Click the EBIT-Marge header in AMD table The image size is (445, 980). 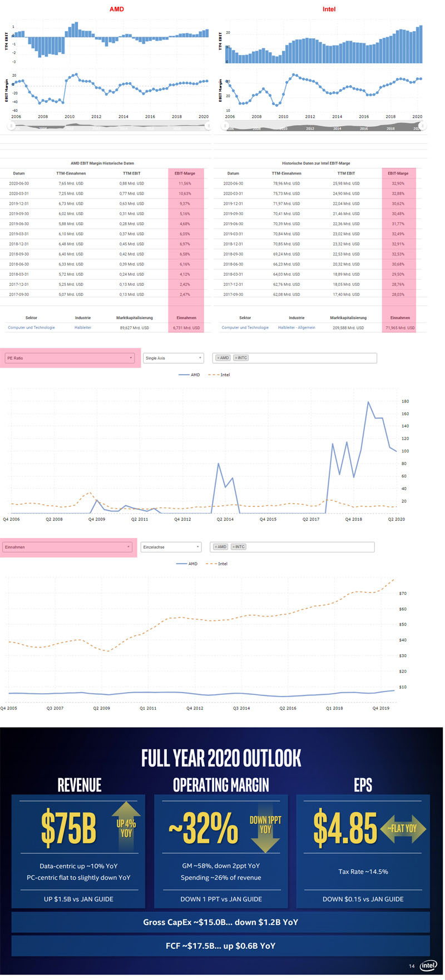point(186,173)
